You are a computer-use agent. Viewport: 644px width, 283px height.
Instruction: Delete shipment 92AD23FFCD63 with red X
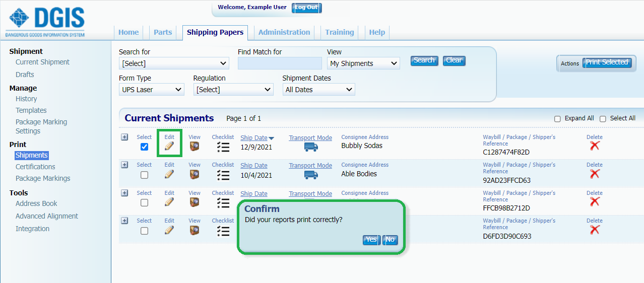(x=595, y=174)
